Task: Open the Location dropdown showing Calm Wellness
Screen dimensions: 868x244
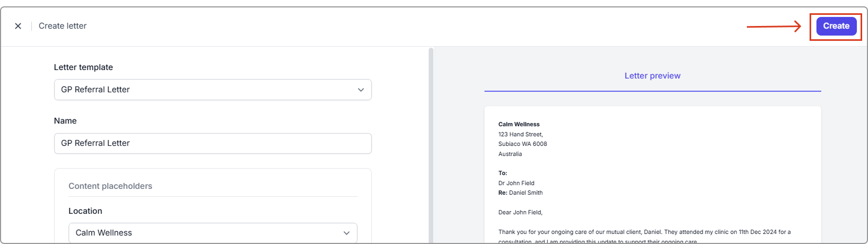Action: coord(212,233)
